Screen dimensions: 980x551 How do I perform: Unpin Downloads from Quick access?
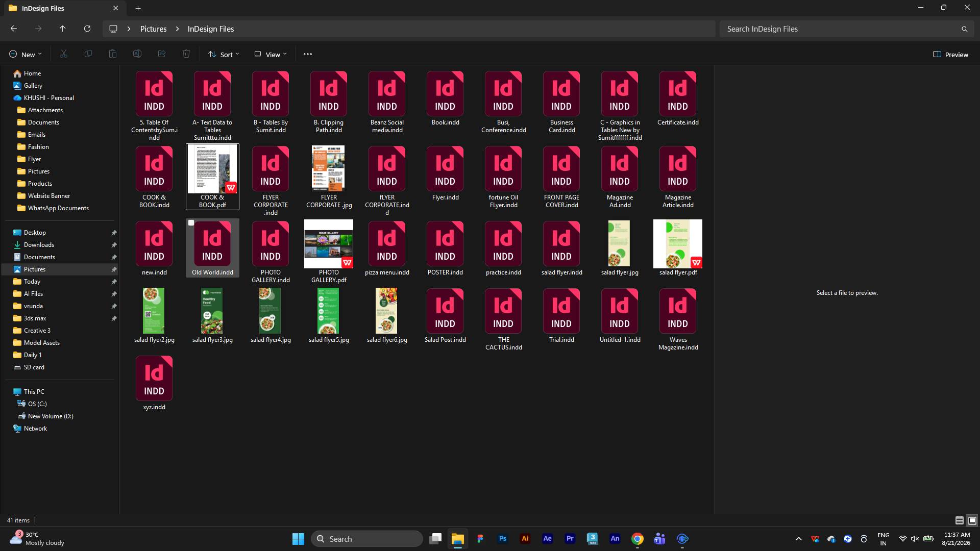(x=114, y=245)
